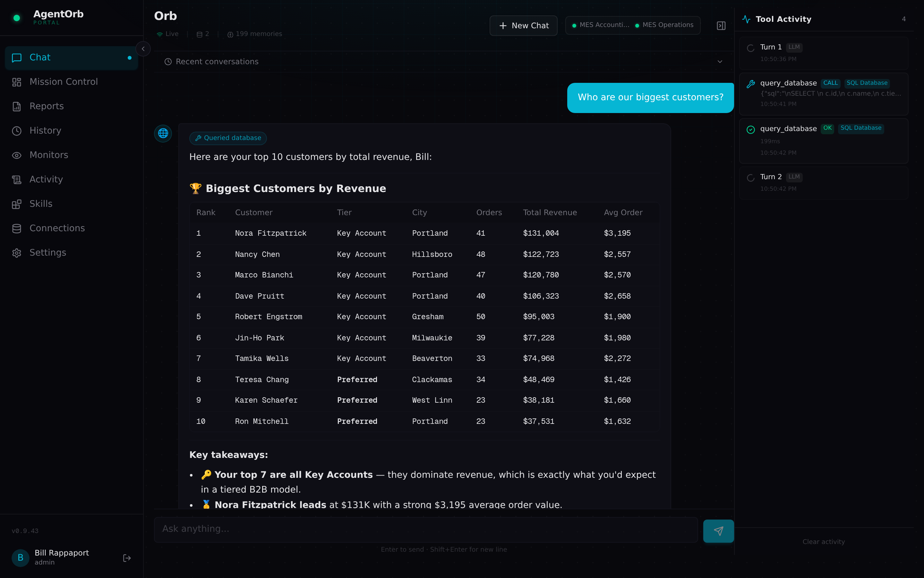Click the Reports document icon
This screenshot has width=924, height=578.
(x=16, y=107)
